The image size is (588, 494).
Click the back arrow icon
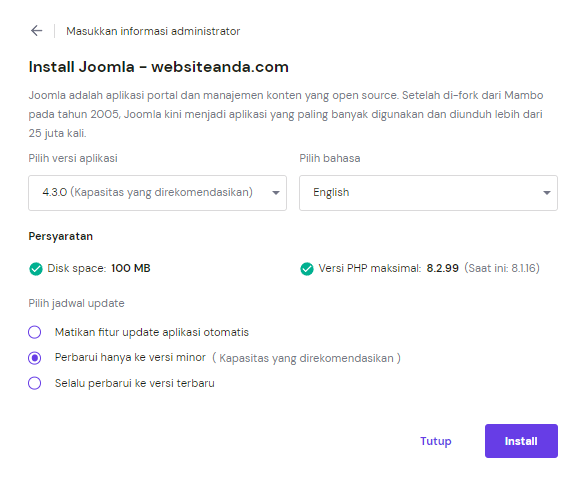coord(37,30)
